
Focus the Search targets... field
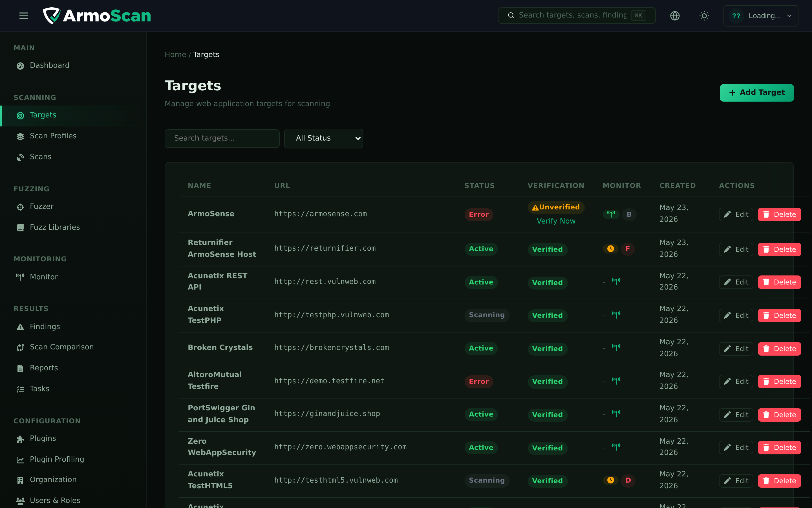point(222,138)
